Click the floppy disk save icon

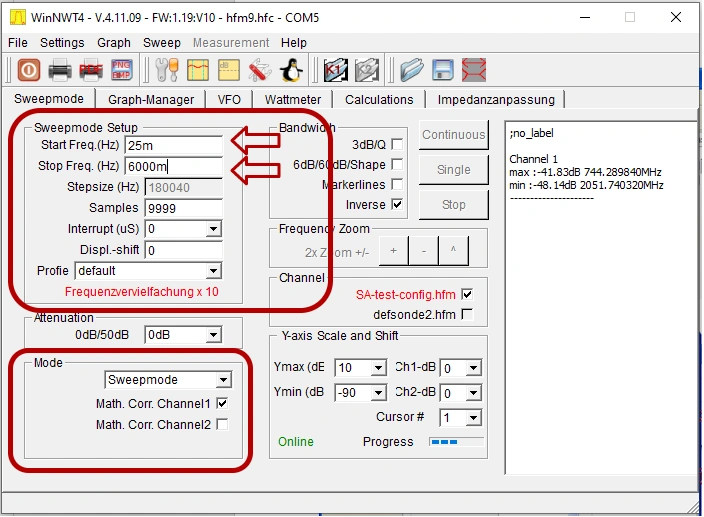tap(443, 70)
